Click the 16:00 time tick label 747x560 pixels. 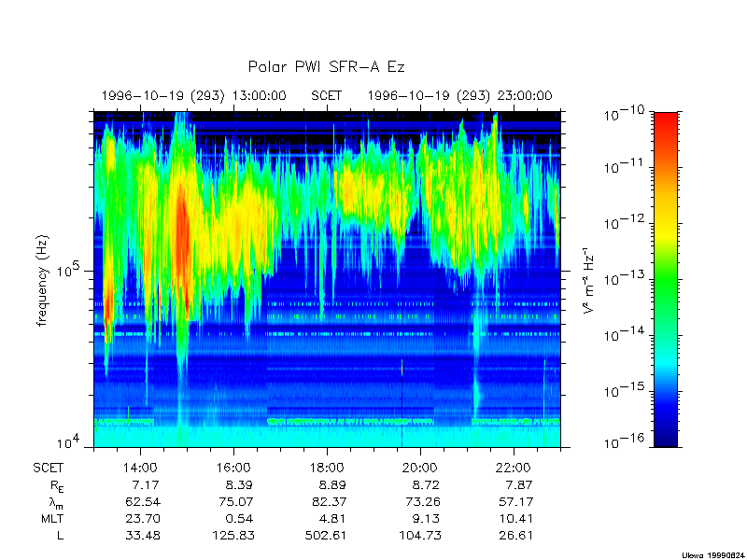[x=233, y=467]
